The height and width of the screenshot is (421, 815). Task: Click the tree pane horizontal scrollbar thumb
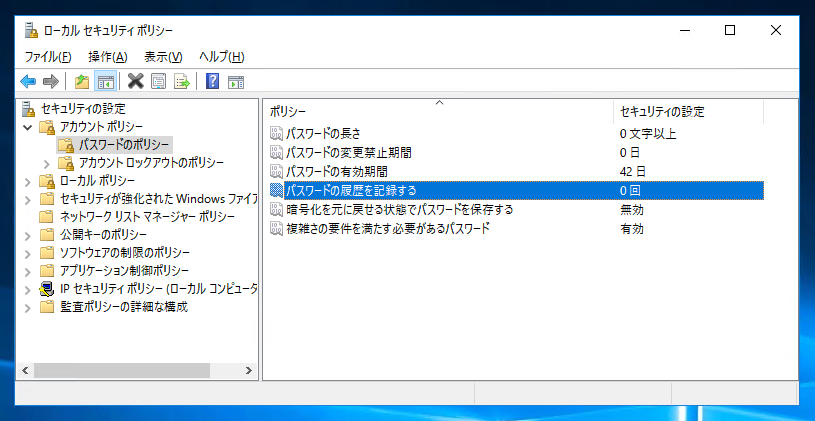122,371
